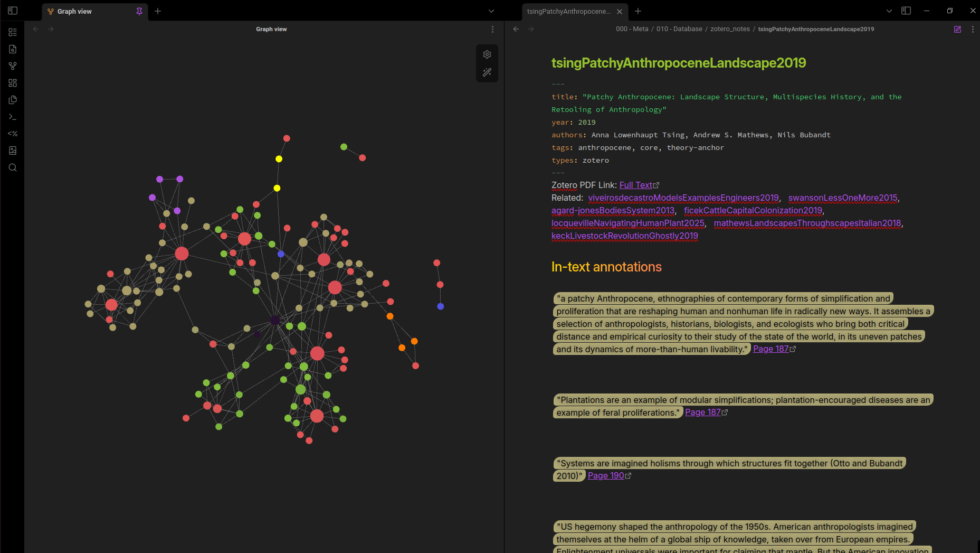Toggle the left sidebar panel
This screenshot has height=553, width=980.
13,11
